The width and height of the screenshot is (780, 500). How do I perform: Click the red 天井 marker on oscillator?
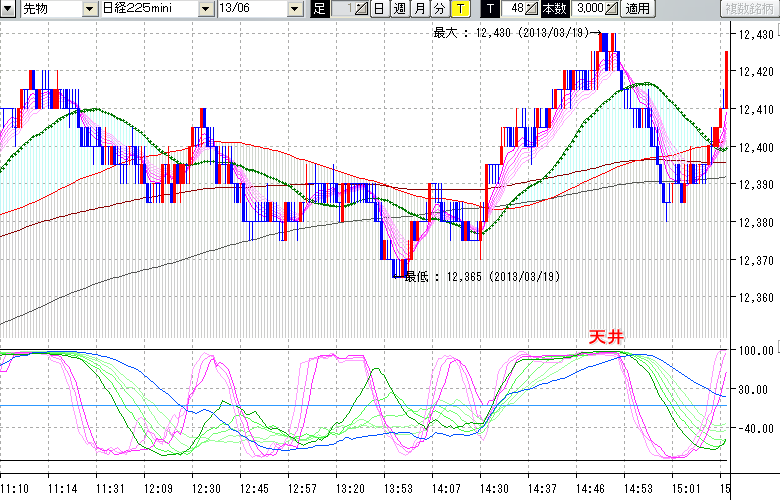coord(605,338)
